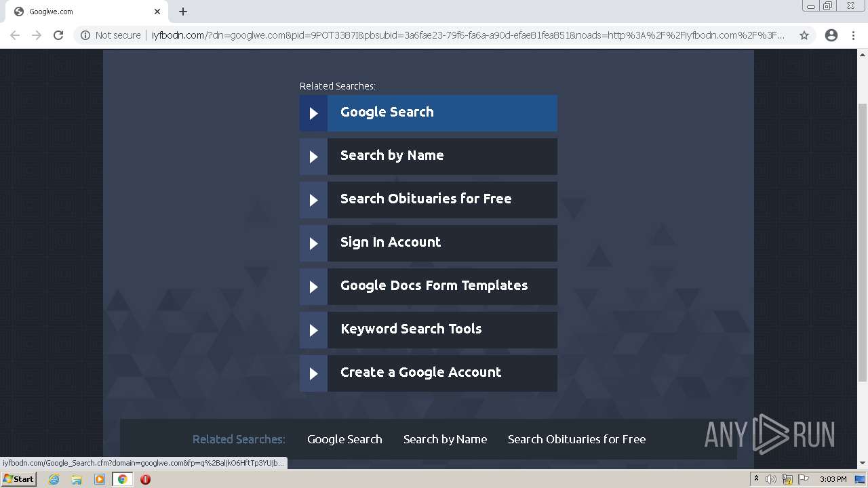Go forward using browser forward arrow
The image size is (868, 488).
[37, 35]
